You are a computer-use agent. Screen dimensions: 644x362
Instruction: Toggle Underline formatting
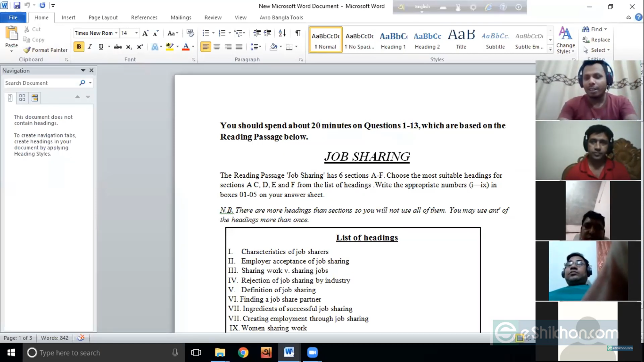pyautogui.click(x=101, y=47)
